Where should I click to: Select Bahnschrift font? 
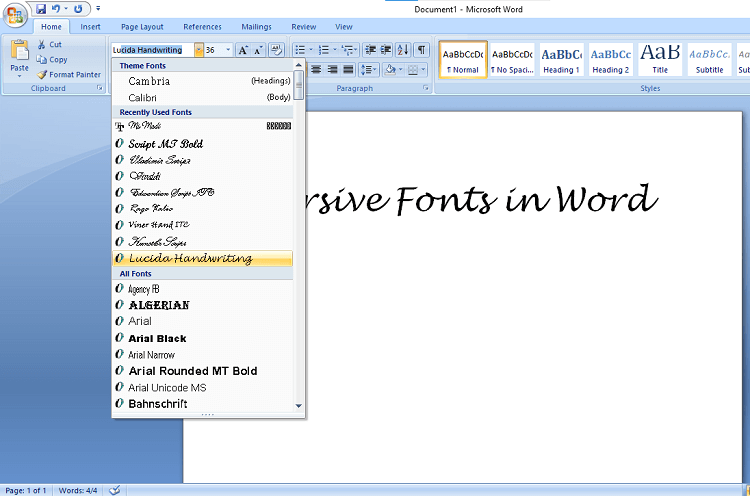click(203, 404)
